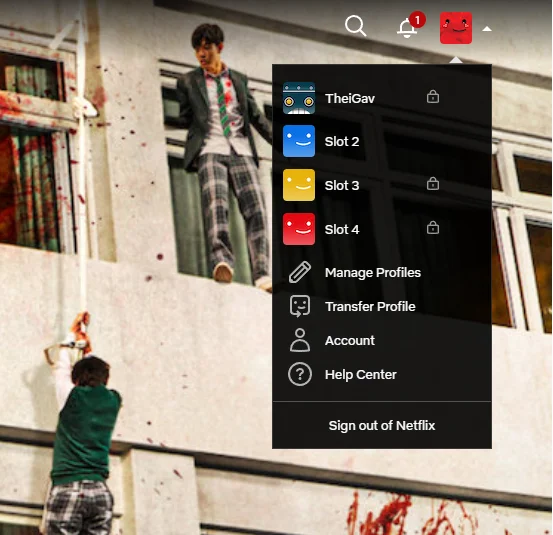Sign out of Netflix
The image size is (553, 535).
tap(382, 426)
